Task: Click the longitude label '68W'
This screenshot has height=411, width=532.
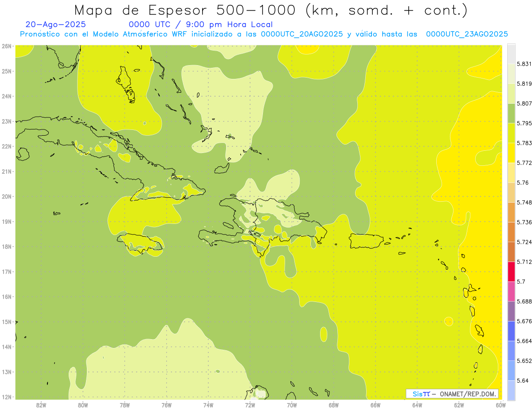Action: 334,404
